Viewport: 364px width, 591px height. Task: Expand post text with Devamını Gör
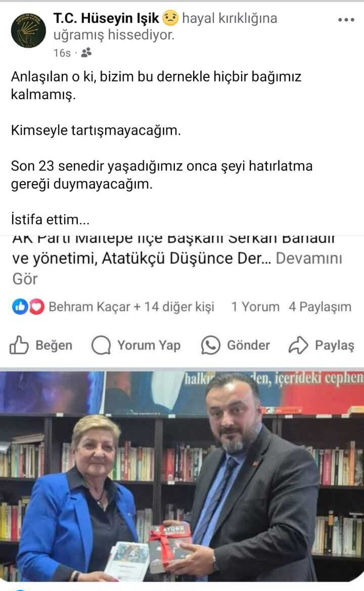[x=177, y=268]
